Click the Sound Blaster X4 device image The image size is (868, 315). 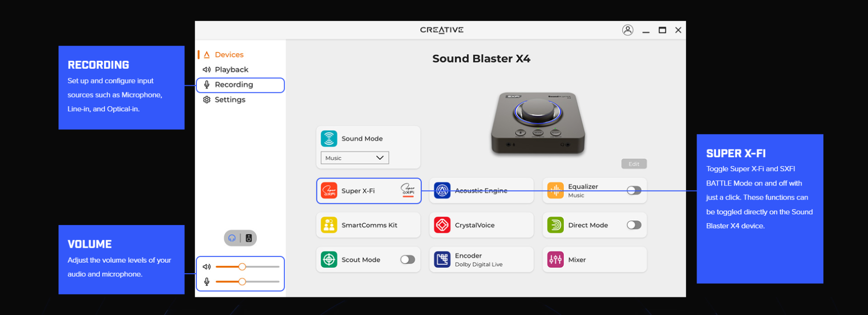tap(538, 123)
